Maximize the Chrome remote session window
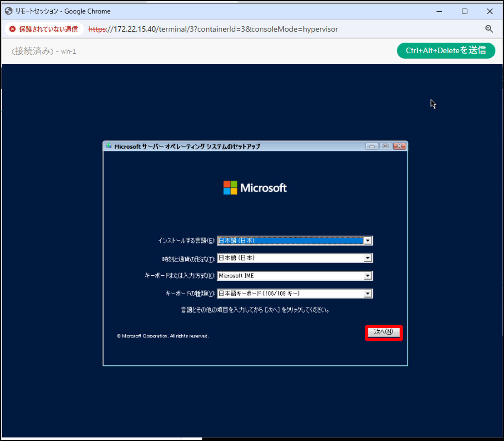This screenshot has width=504, height=441. (464, 11)
